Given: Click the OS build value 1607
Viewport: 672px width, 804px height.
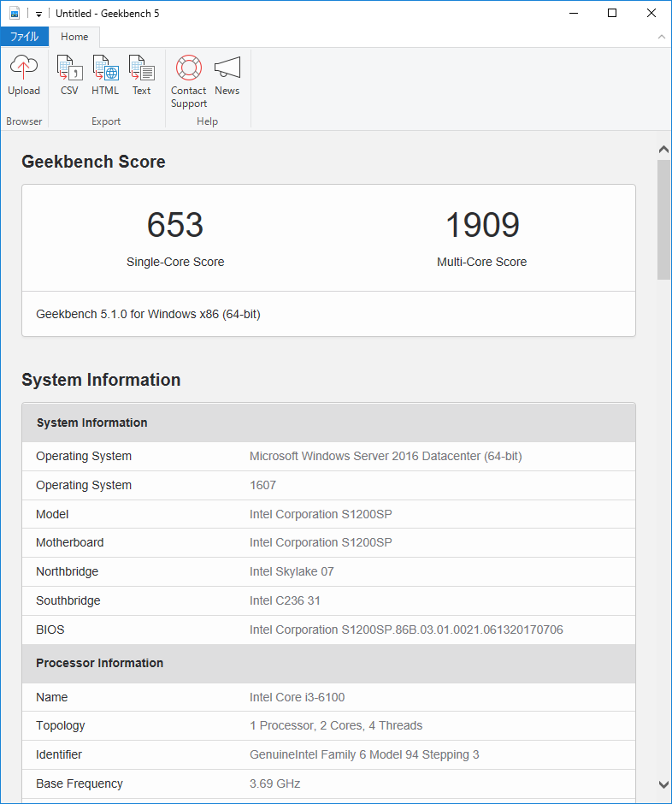Looking at the screenshot, I should [x=262, y=485].
